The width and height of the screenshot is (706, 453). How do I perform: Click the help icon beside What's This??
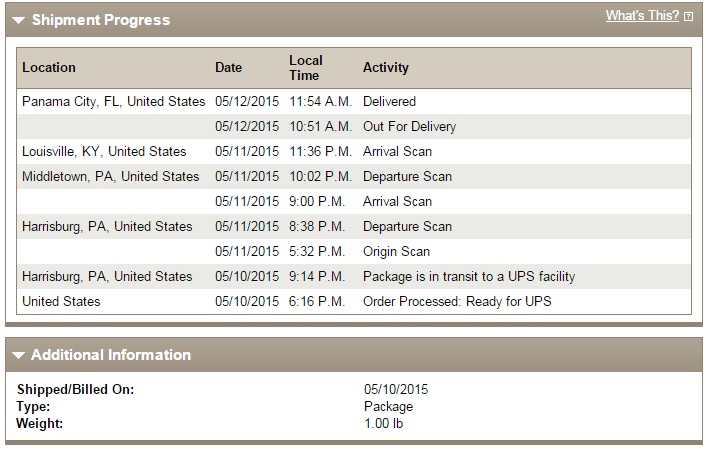pos(688,17)
